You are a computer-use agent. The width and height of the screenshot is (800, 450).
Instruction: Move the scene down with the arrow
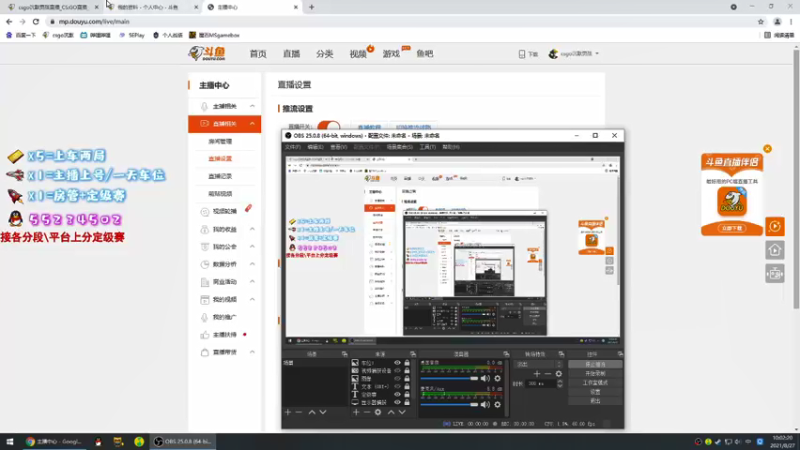pos(323,412)
